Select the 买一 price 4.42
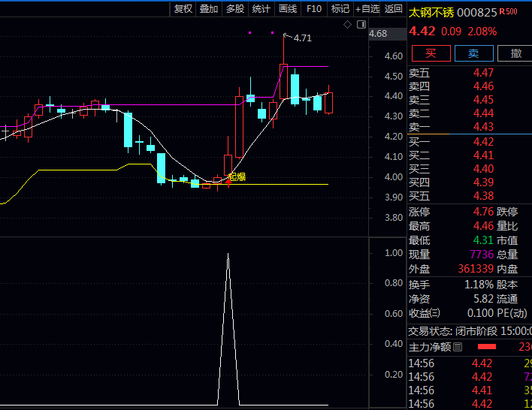532x410 pixels. coord(483,142)
